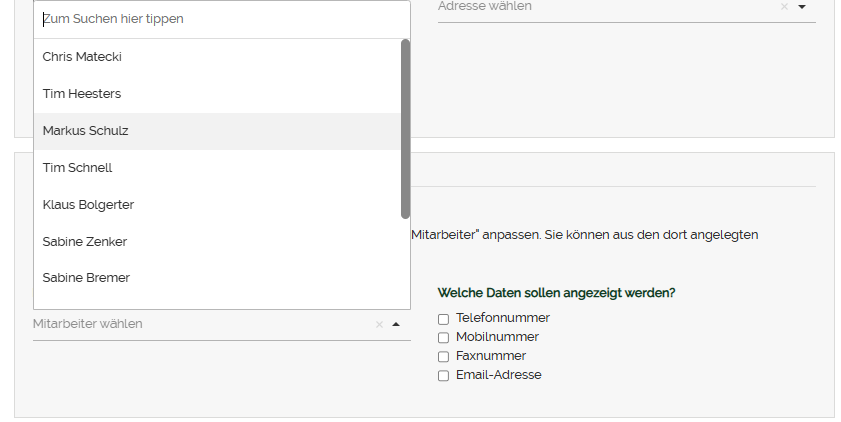The width and height of the screenshot is (841, 422).
Task: Check the Faxnummer option
Action: point(443,357)
